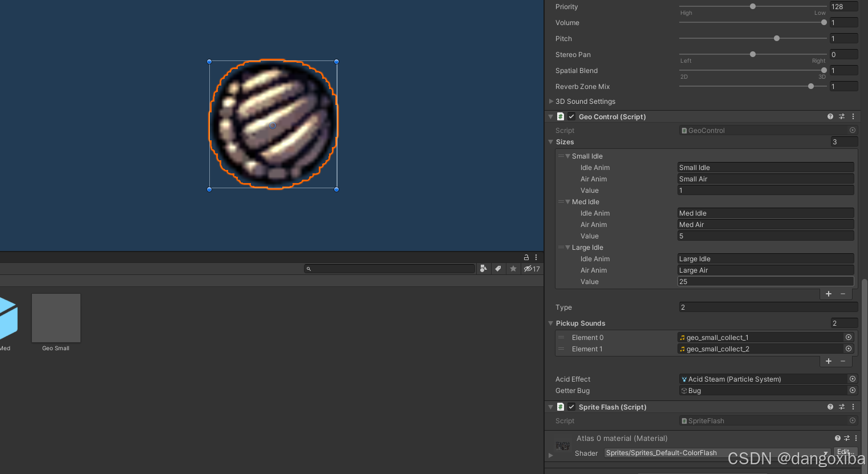Collapse the Sizes list
This screenshot has width=868, height=474.
click(x=551, y=141)
